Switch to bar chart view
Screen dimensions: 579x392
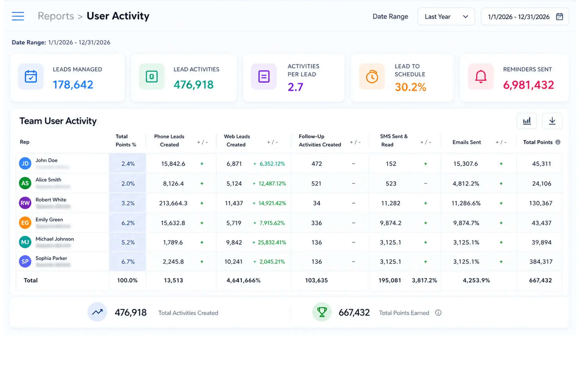(527, 121)
